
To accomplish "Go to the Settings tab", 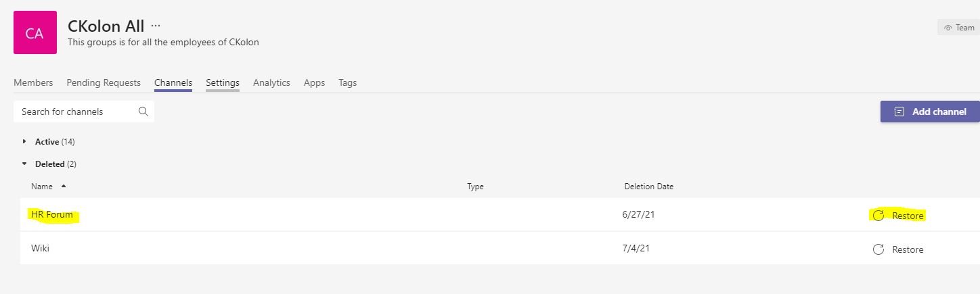I will point(223,82).
